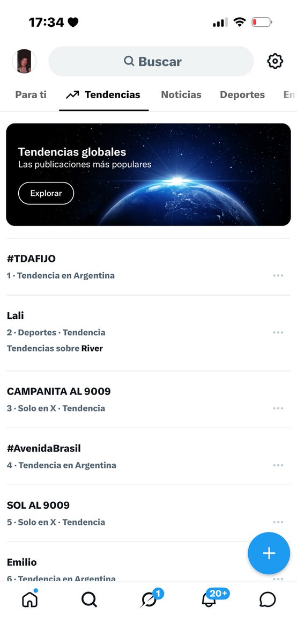Image resolution: width=297 pixels, height=644 pixels.
Task: Open the settings gear icon
Action: point(275,61)
